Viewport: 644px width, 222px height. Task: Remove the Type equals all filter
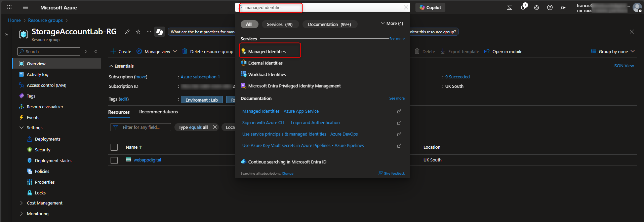(215, 127)
